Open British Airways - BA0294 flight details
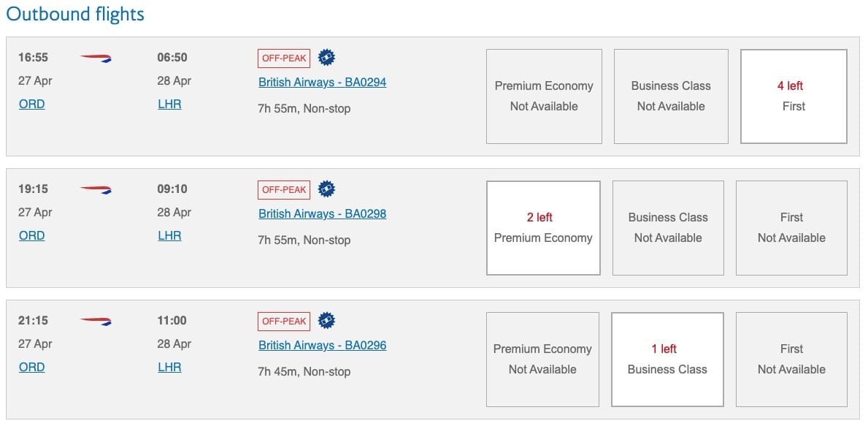The width and height of the screenshot is (868, 429). coord(322,83)
